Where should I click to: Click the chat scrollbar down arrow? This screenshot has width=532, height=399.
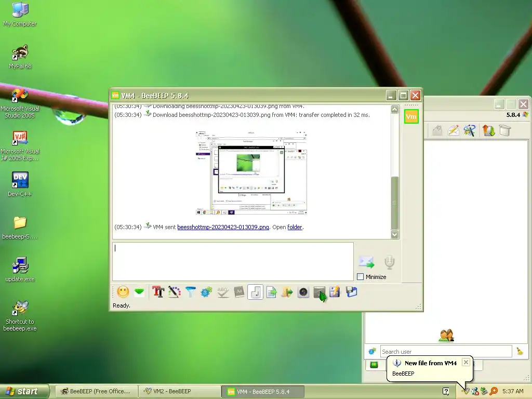394,234
